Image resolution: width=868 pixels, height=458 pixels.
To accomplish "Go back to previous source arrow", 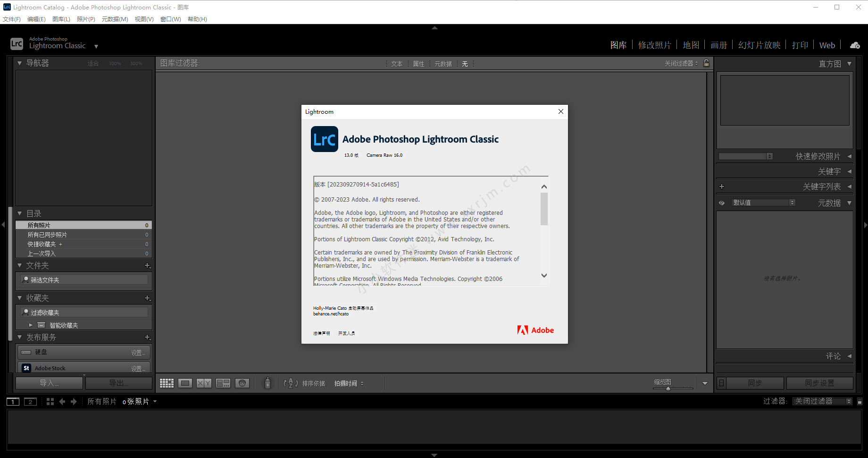I will [x=62, y=402].
